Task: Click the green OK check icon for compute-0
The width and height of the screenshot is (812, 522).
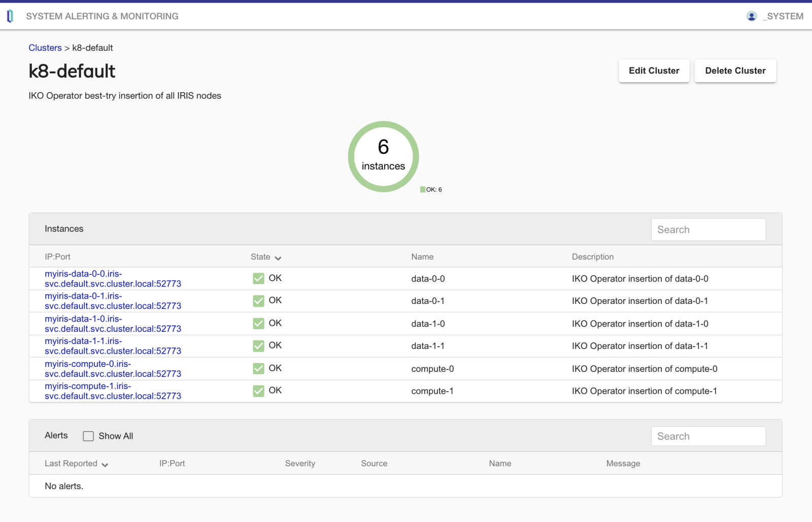Action: pos(258,369)
